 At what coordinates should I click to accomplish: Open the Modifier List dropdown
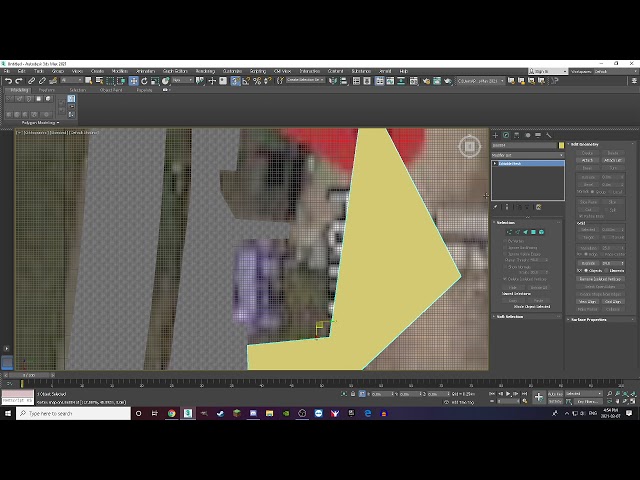point(528,155)
